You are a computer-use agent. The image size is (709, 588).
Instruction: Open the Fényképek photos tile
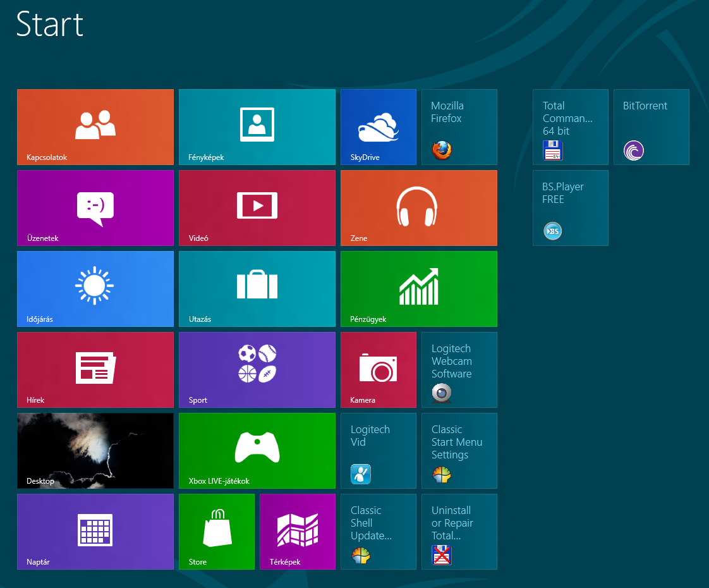[x=257, y=127]
